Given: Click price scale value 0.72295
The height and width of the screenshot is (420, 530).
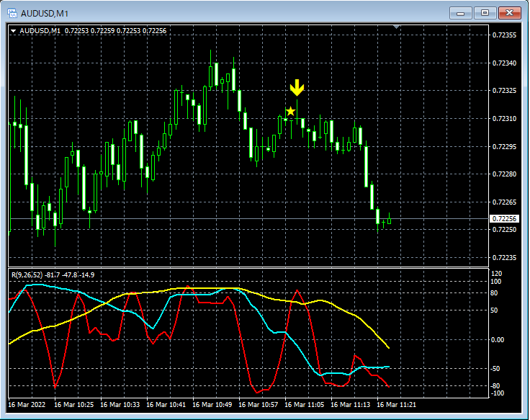Looking at the screenshot, I should pyautogui.click(x=504, y=147).
